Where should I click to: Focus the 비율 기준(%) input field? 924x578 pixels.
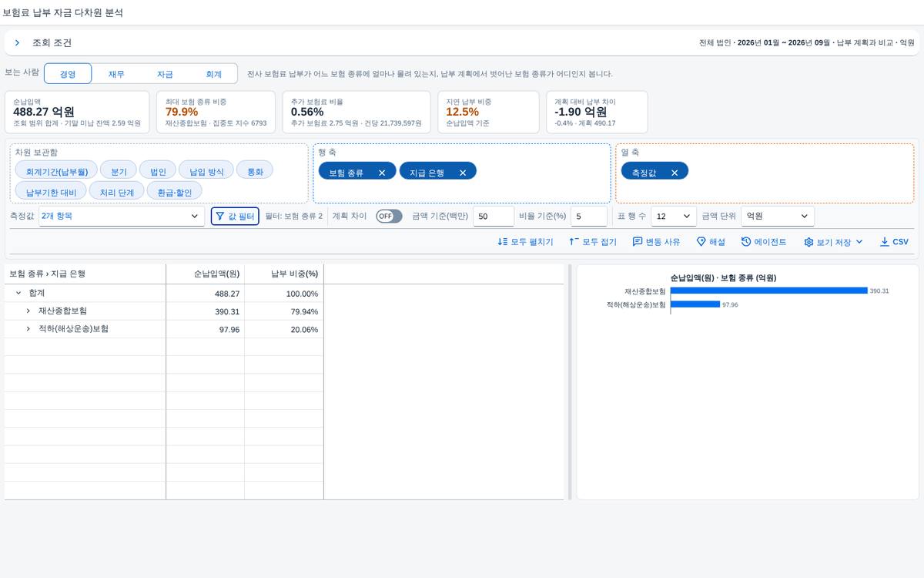coord(588,217)
